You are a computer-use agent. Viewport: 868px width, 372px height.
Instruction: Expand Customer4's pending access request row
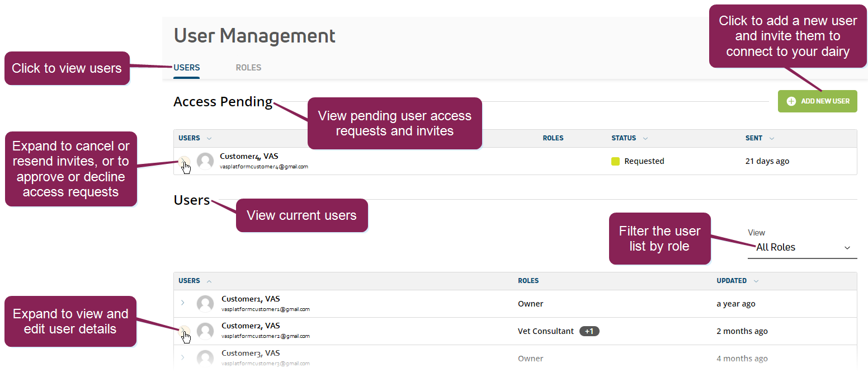184,161
